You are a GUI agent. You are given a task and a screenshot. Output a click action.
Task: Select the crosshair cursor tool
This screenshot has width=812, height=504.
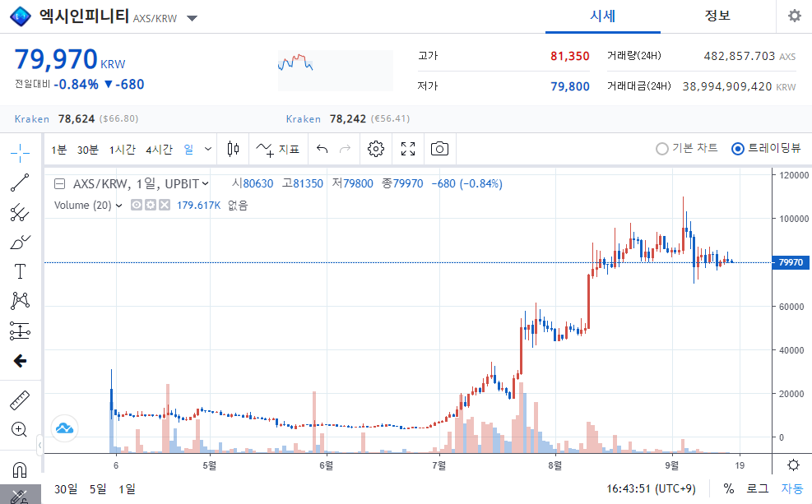click(20, 153)
